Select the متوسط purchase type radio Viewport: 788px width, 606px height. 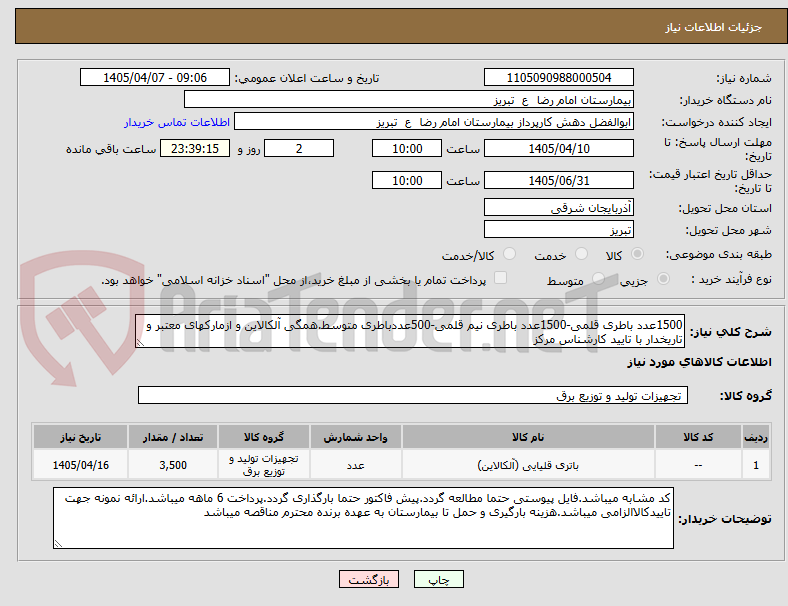point(598,278)
